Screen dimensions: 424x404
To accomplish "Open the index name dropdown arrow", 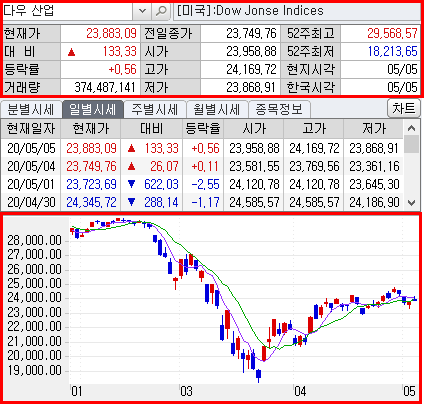I will (x=142, y=11).
